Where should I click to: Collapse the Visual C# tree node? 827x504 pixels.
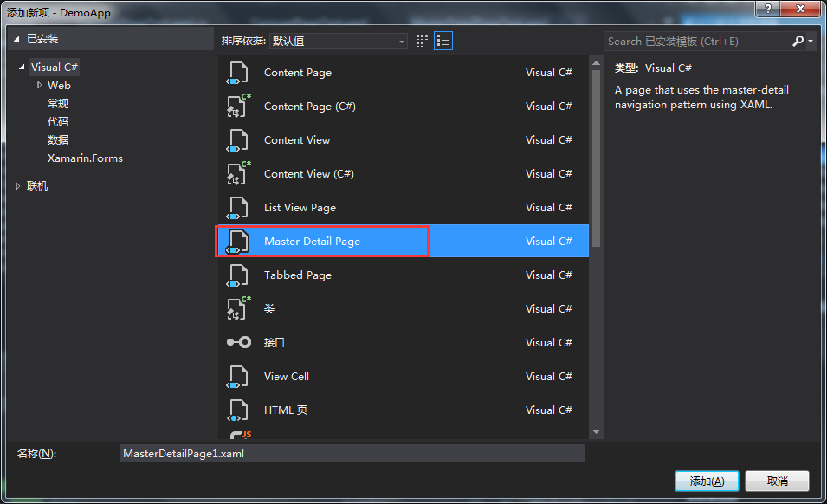pos(22,67)
